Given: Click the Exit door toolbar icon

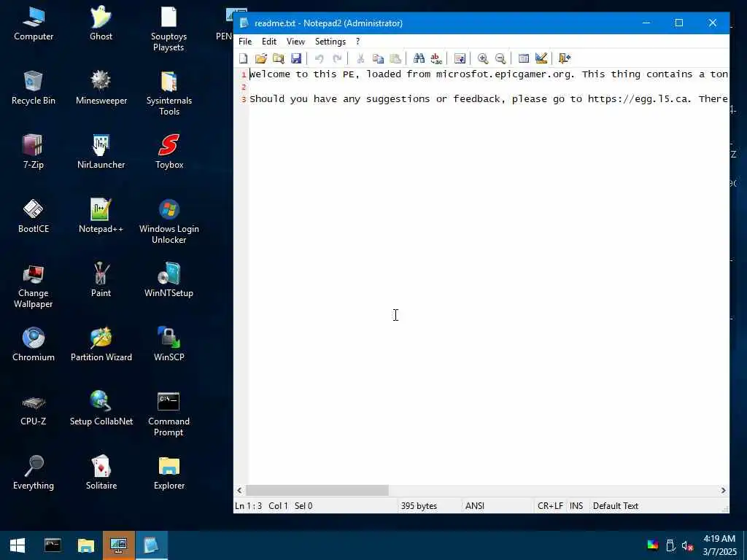Looking at the screenshot, I should click(565, 58).
